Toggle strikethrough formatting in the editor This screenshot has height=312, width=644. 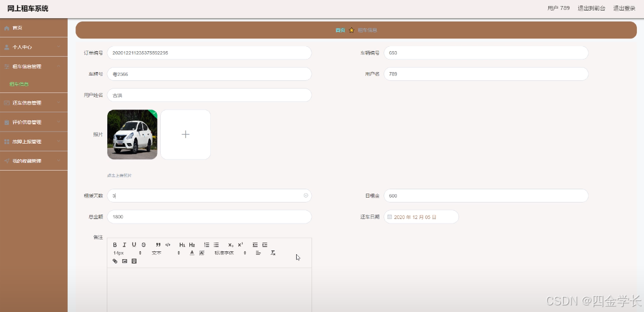coord(144,245)
